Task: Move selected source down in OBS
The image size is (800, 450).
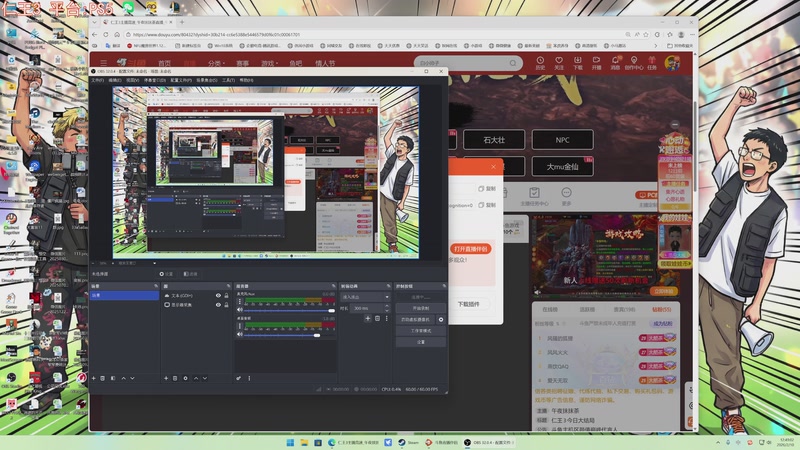Action: coord(205,378)
